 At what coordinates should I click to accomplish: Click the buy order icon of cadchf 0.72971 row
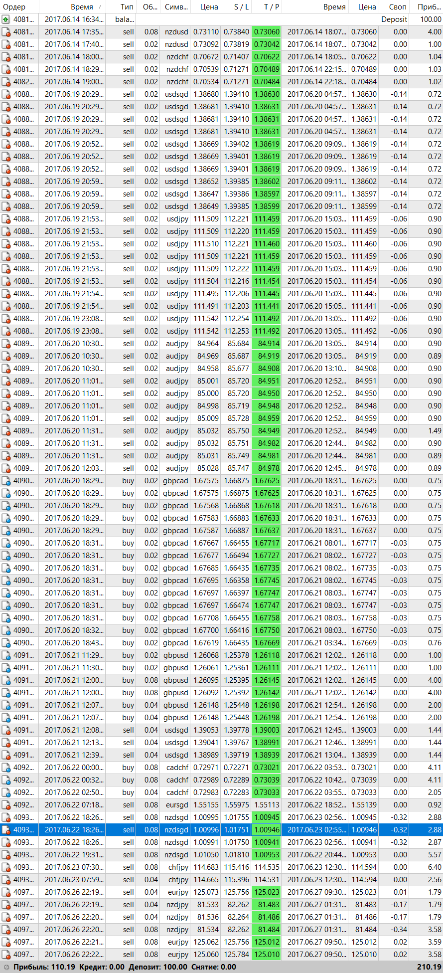pos(5,768)
